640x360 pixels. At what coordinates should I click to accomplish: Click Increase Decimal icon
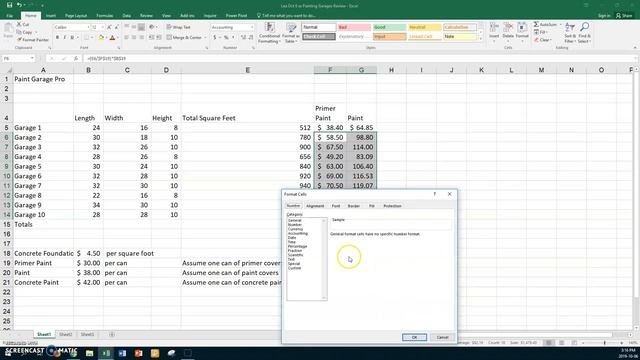(243, 38)
